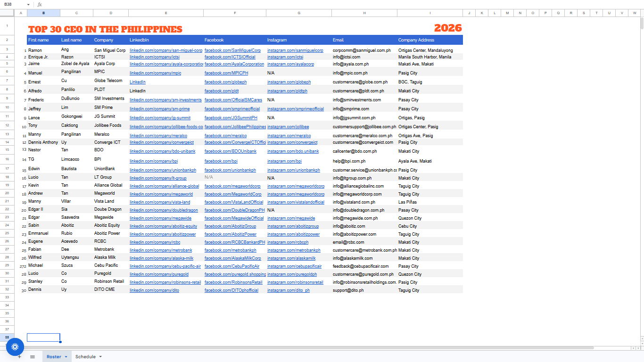Open instagram.com/ayalacorp link
This screenshot has width=644, height=362.
coord(290,64)
